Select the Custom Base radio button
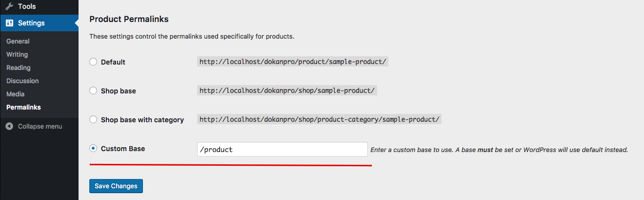This screenshot has height=200, width=644. tap(93, 148)
